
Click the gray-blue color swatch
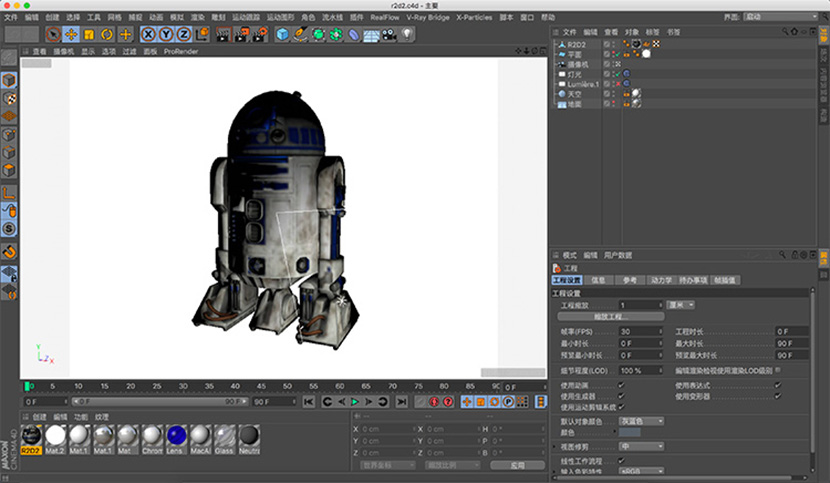[x=629, y=433]
